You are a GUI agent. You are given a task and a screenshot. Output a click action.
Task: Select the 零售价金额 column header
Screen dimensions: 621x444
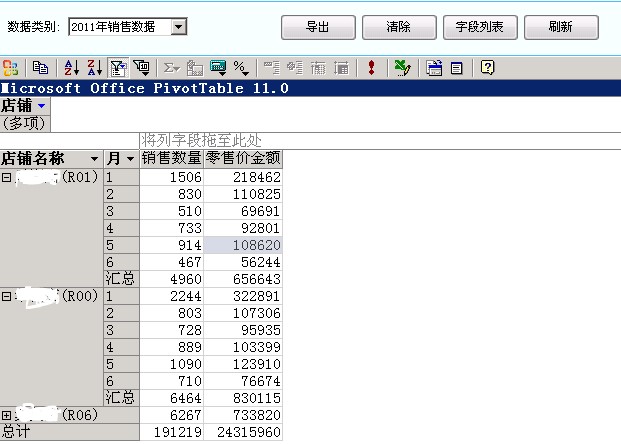pyautogui.click(x=243, y=158)
